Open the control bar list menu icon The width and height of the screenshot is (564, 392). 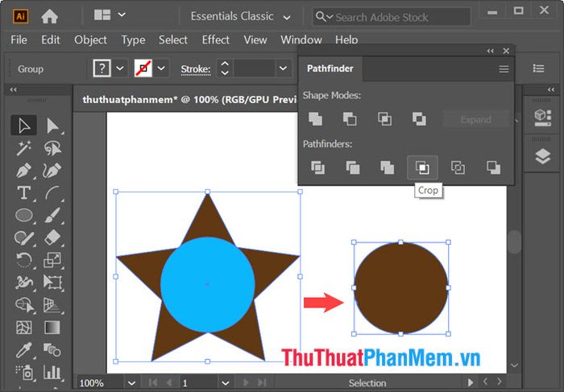[538, 68]
